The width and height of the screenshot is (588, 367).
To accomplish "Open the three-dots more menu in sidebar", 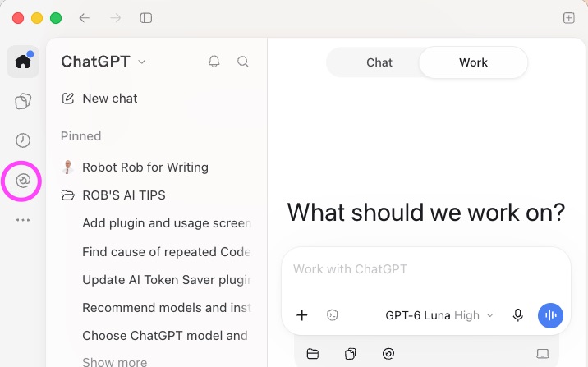I will click(x=23, y=220).
